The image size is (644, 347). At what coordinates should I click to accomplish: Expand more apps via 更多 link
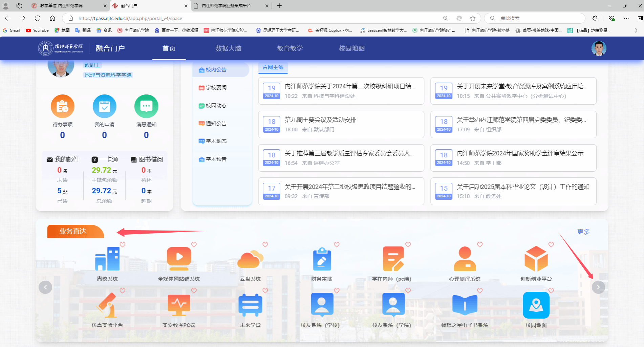coord(583,232)
